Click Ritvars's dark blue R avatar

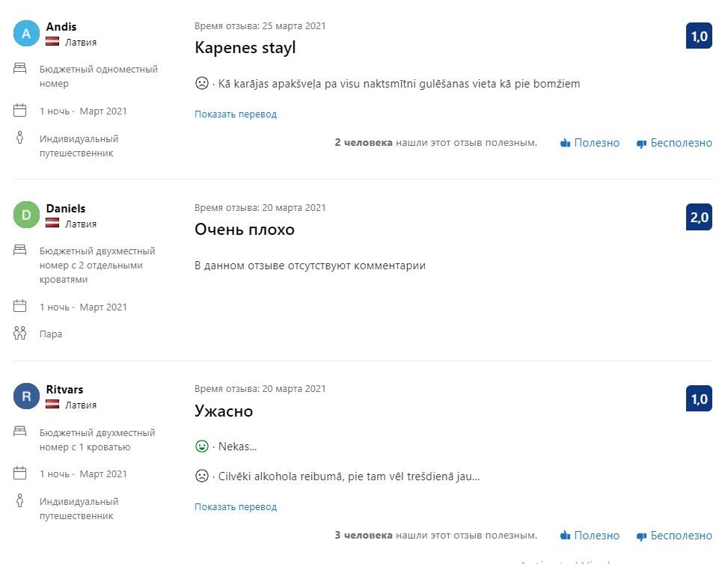coord(26,396)
